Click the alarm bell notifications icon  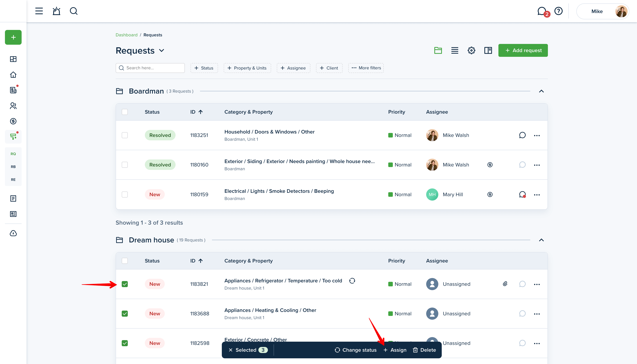(x=56, y=11)
